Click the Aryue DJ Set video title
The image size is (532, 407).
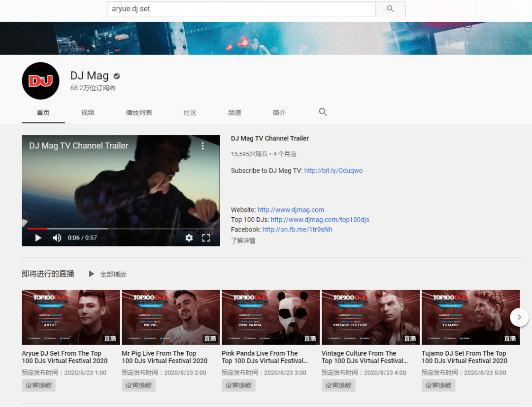65,357
